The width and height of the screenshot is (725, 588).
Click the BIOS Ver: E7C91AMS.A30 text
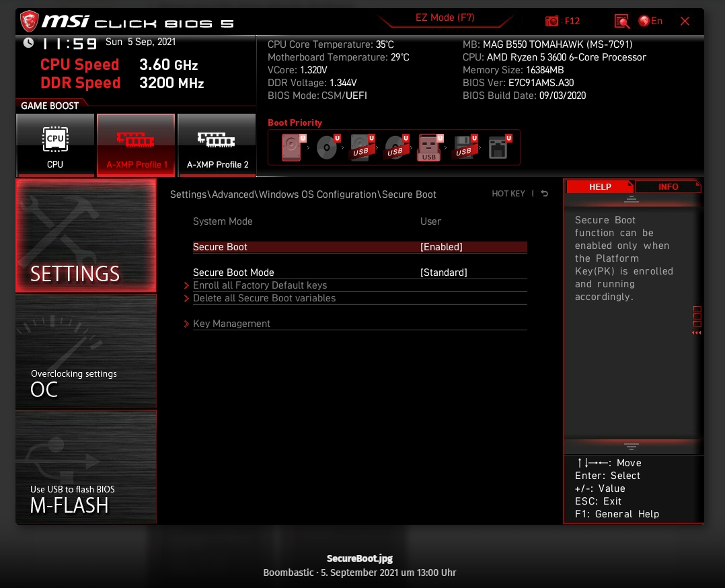coord(519,83)
